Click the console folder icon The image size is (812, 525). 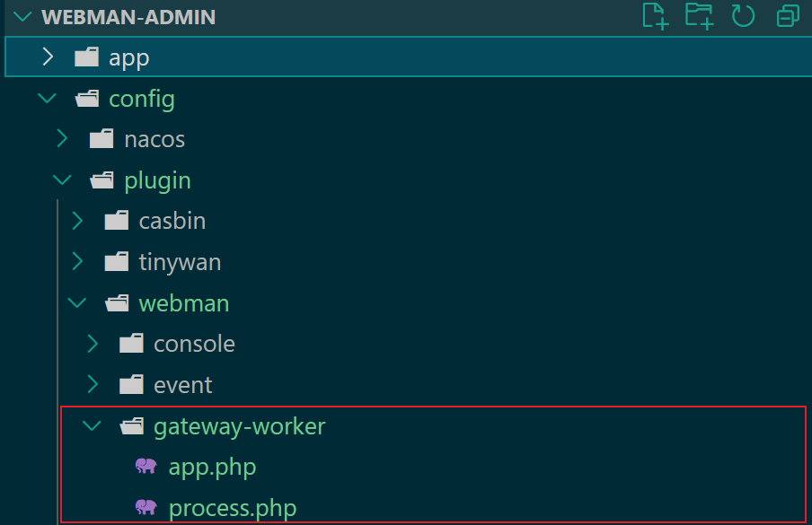tap(131, 343)
